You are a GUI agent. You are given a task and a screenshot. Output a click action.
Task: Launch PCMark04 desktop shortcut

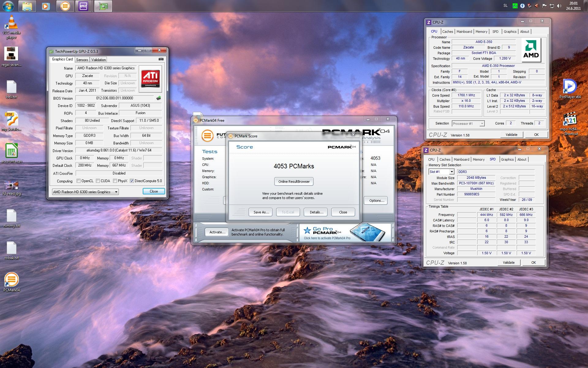11,282
